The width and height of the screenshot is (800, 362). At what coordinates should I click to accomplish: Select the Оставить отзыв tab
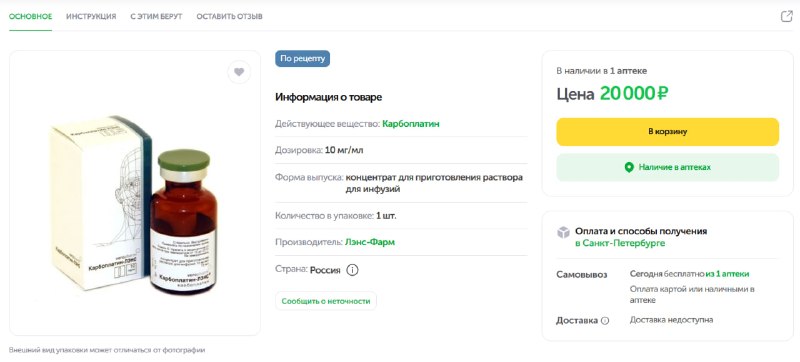(x=230, y=16)
